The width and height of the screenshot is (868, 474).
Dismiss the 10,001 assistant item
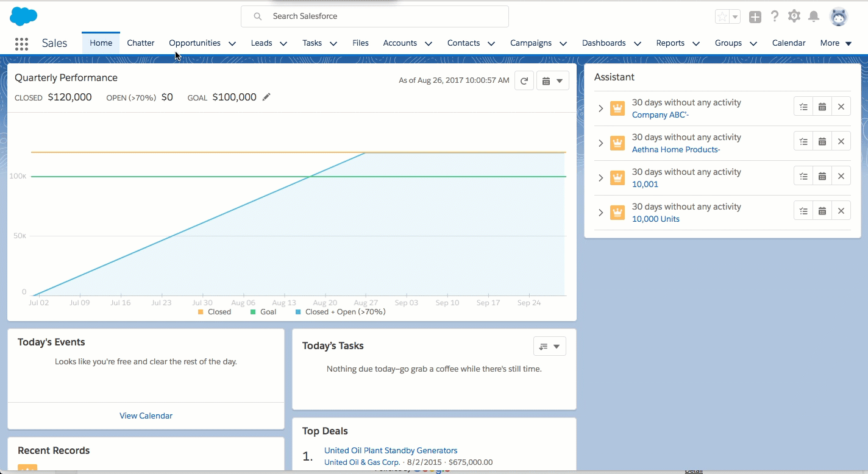[x=841, y=176]
